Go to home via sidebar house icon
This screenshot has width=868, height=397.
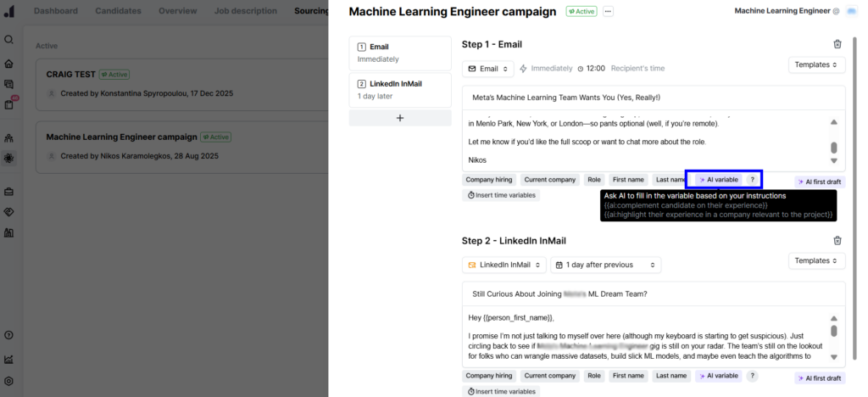click(x=8, y=63)
